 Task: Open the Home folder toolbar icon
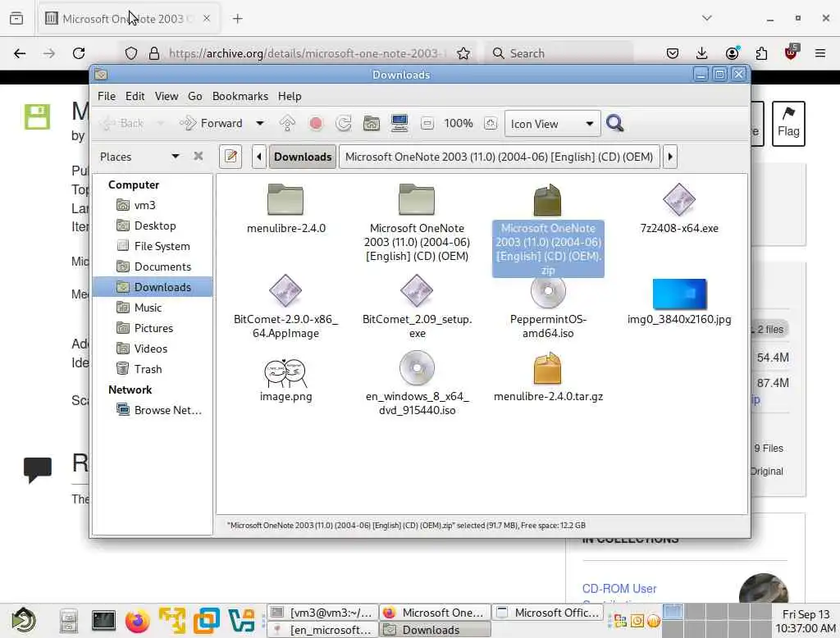click(372, 123)
